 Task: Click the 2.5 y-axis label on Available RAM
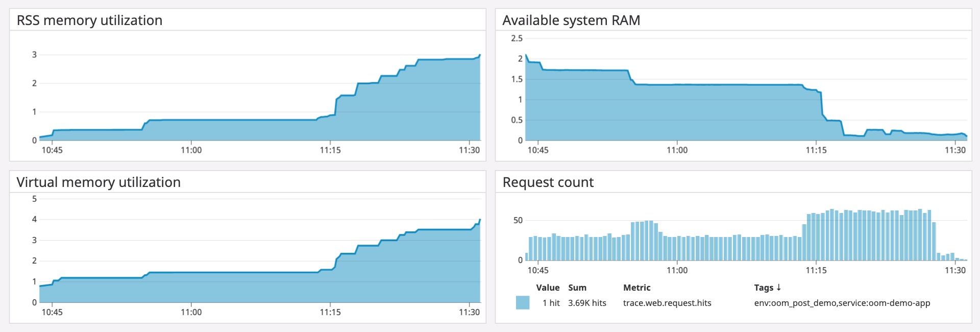click(517, 38)
